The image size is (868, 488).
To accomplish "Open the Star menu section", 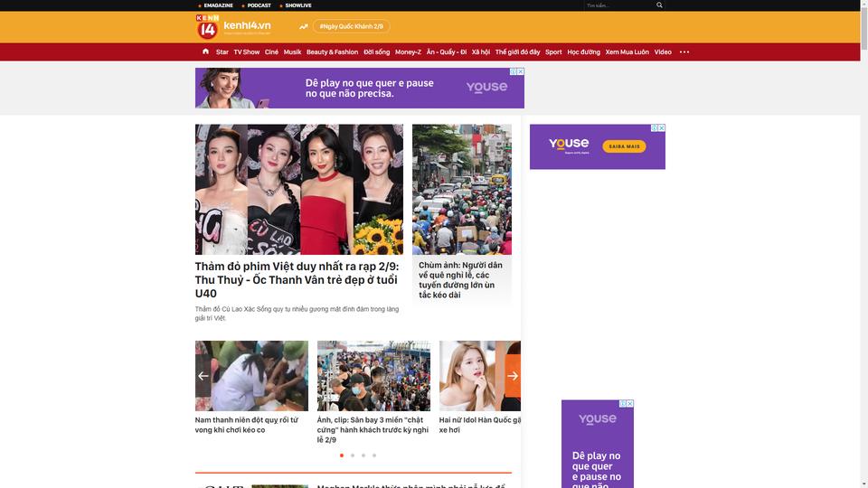I will tap(222, 52).
